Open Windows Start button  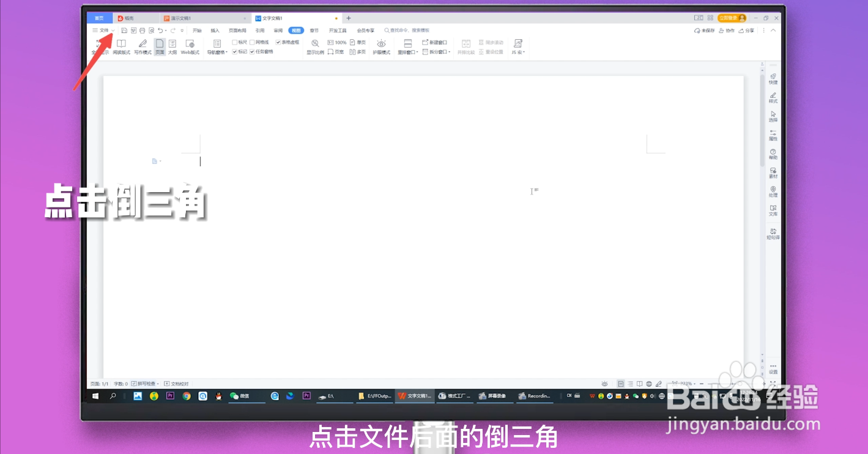tap(96, 396)
